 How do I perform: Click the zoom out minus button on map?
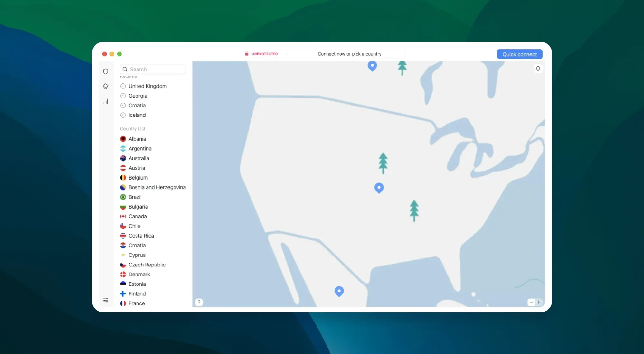pos(531,302)
